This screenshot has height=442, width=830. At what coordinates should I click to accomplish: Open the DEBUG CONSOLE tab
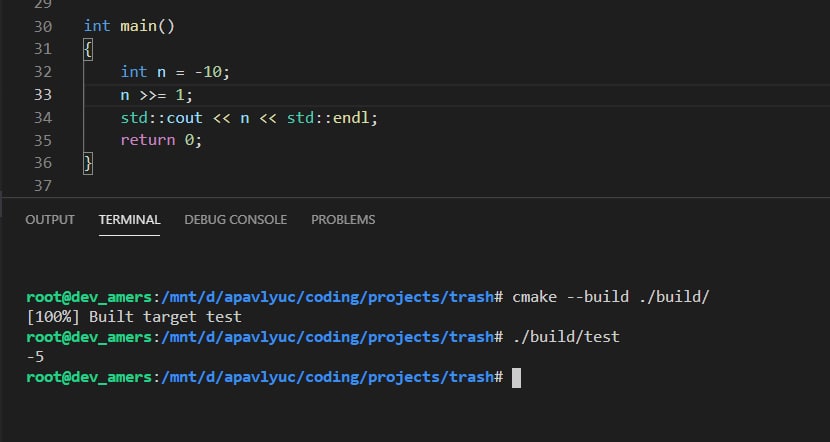click(236, 220)
